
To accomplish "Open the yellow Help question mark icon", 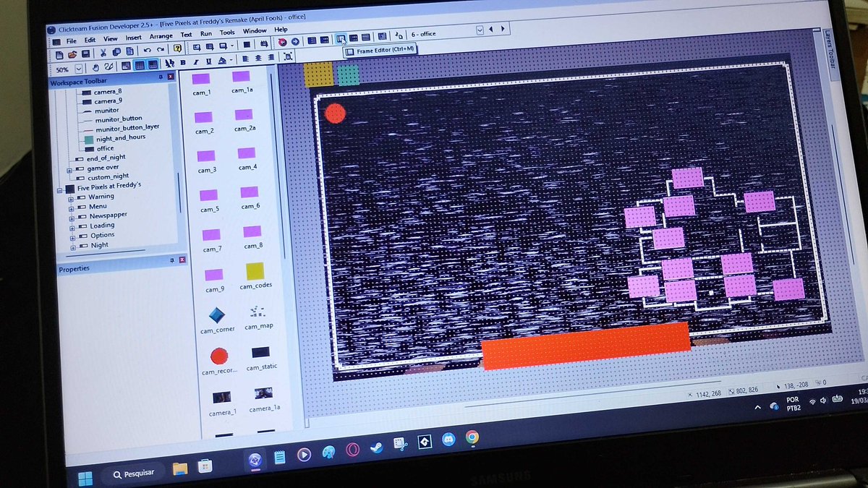I will (177, 48).
